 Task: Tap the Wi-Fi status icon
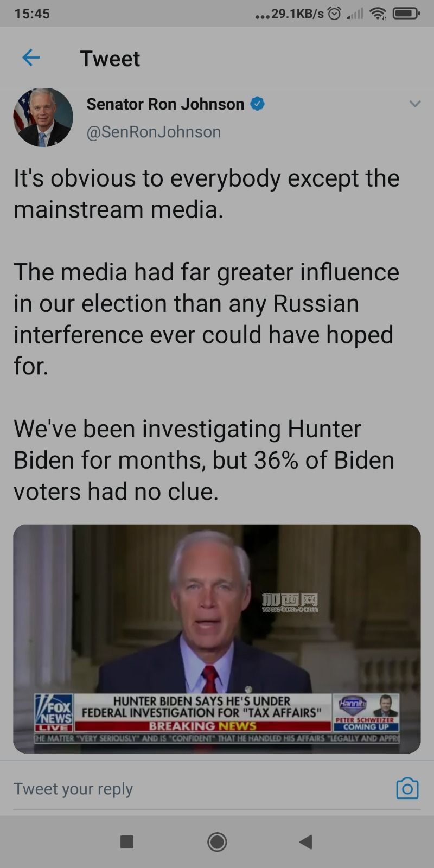pos(378,14)
